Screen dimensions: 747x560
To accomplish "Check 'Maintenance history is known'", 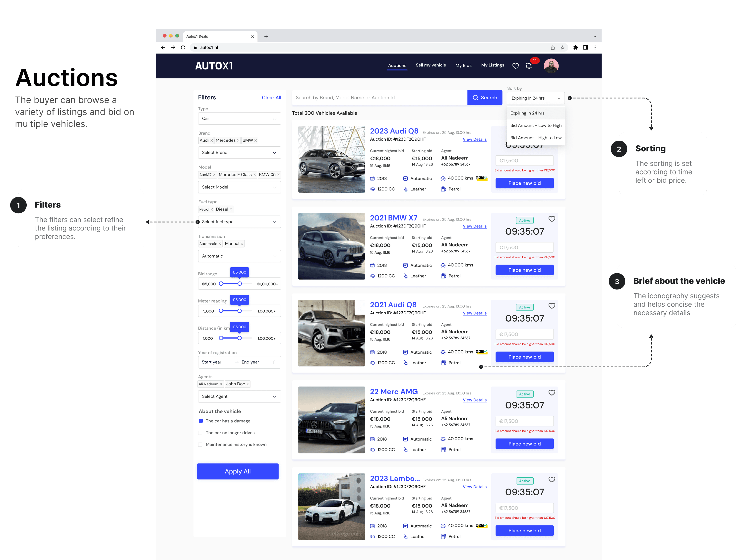I will (200, 445).
